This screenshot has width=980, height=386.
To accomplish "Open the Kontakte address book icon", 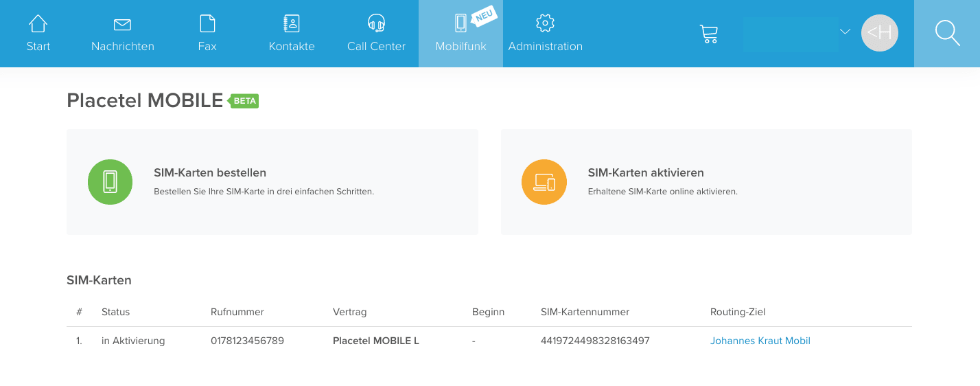I will [x=292, y=23].
